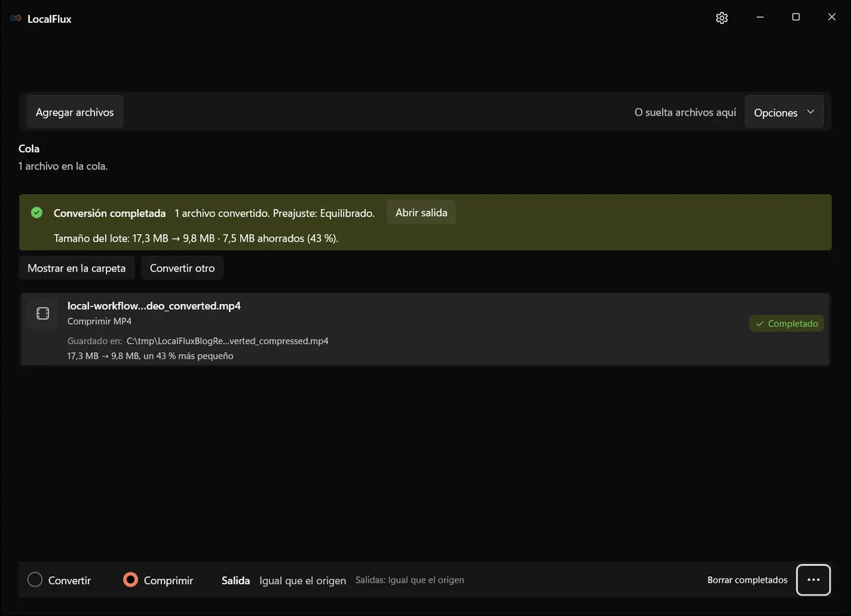This screenshot has width=851, height=616.
Task: Open the three-dots more actions menu
Action: [x=813, y=580]
